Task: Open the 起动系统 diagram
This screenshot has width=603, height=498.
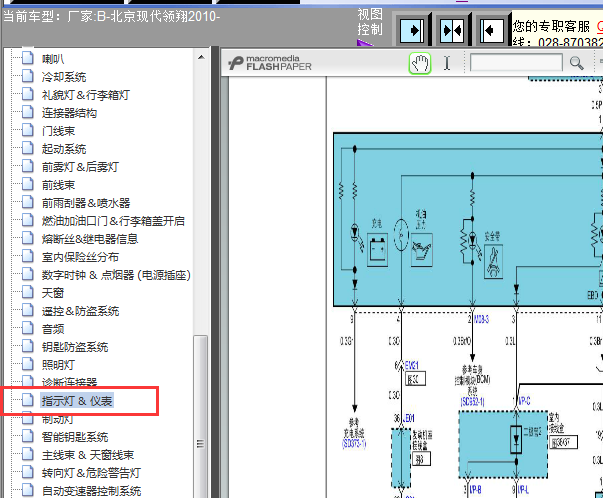Action: [64, 149]
